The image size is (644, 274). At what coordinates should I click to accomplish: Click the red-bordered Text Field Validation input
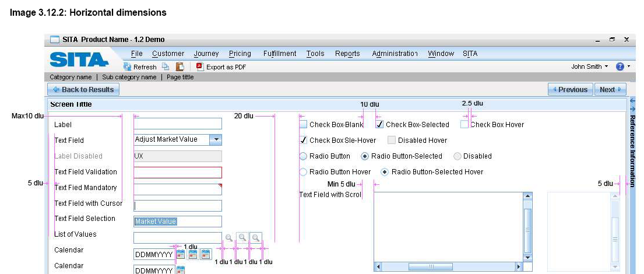[177, 173]
